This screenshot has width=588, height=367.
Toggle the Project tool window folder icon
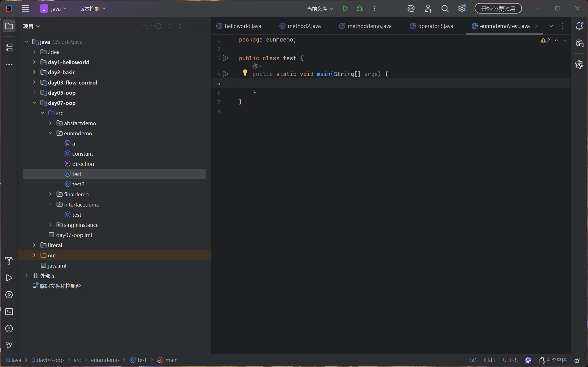click(9, 26)
